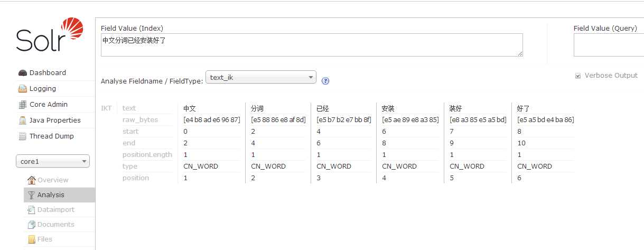Select the token 分词
This screenshot has width=644, height=250.
pyautogui.click(x=257, y=108)
